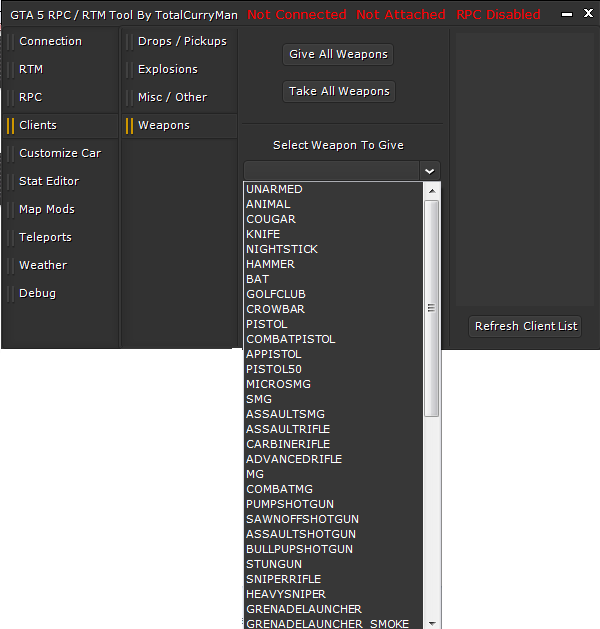Open the Connection tab in sidebar
The image size is (600, 629).
(x=50, y=41)
